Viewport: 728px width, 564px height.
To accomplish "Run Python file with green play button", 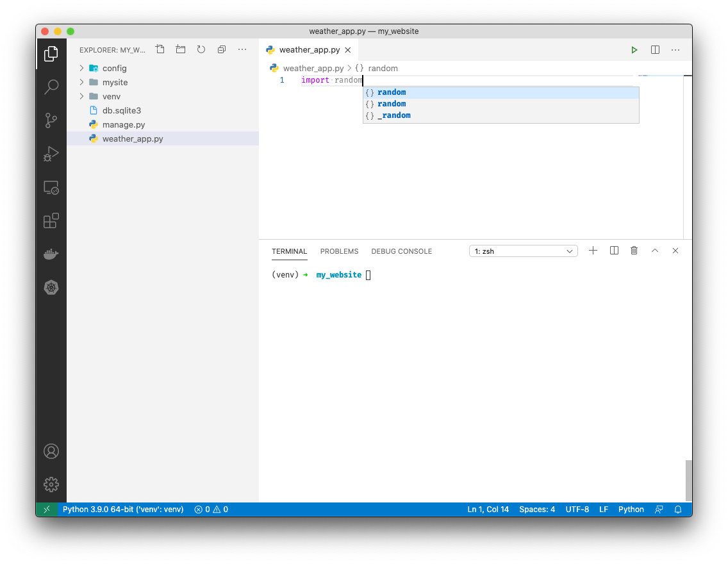I will [634, 50].
